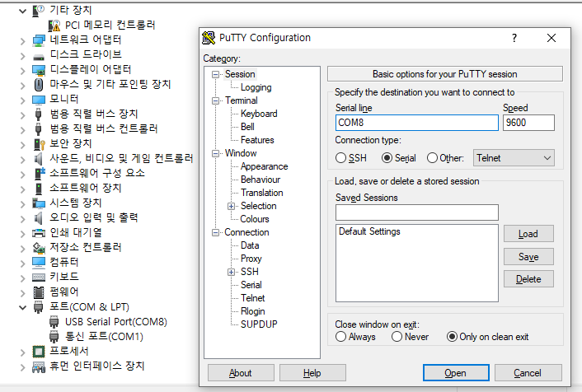Open the Serial category under Connection
The width and height of the screenshot is (582, 392).
pyautogui.click(x=251, y=285)
